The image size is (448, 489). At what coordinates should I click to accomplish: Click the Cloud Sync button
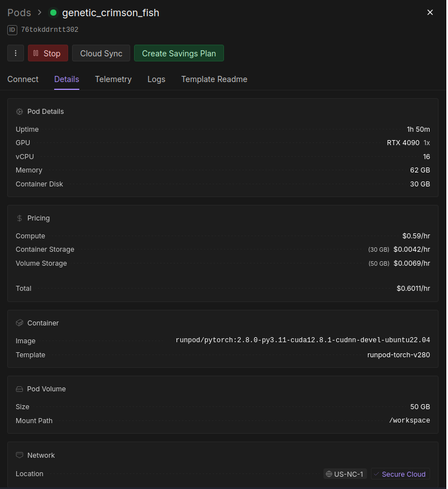[101, 54]
